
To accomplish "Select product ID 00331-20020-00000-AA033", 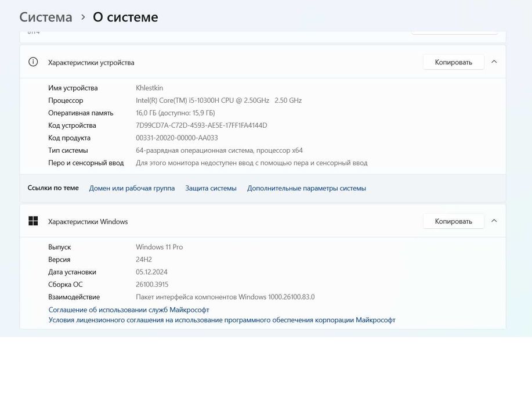I will (177, 138).
